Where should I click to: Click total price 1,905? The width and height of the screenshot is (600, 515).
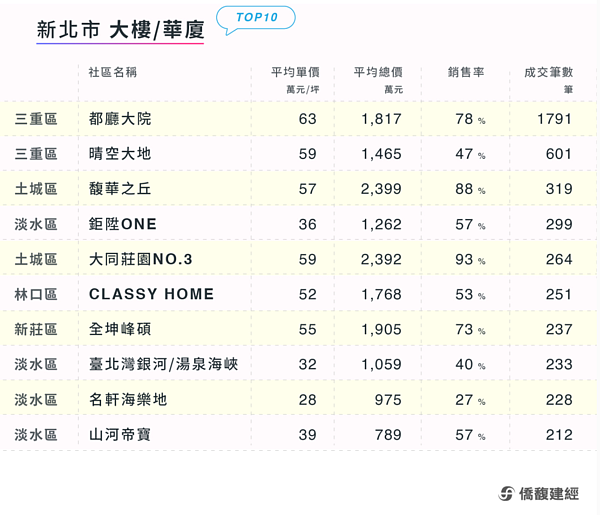coord(382,329)
